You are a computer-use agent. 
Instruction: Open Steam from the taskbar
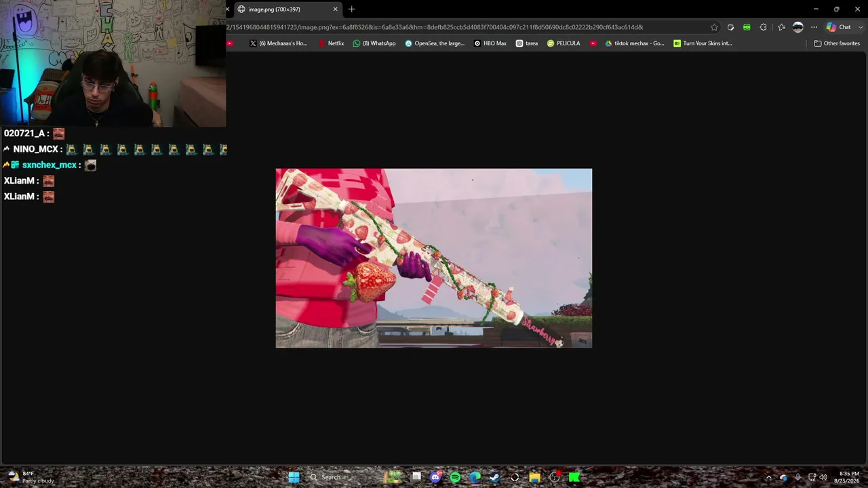tap(494, 477)
